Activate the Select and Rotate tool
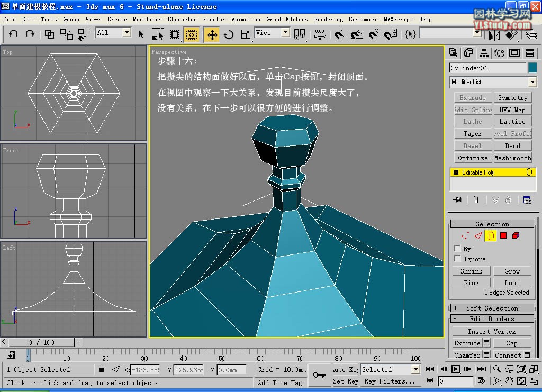This screenshot has width=542, height=392. tap(229, 34)
